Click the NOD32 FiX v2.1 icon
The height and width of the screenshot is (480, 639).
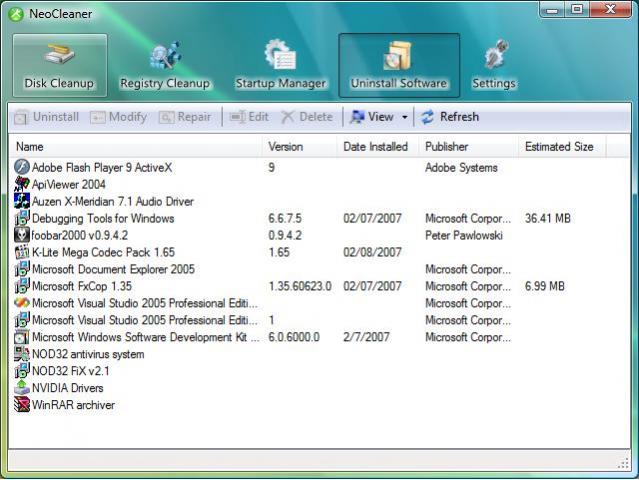click(x=22, y=371)
